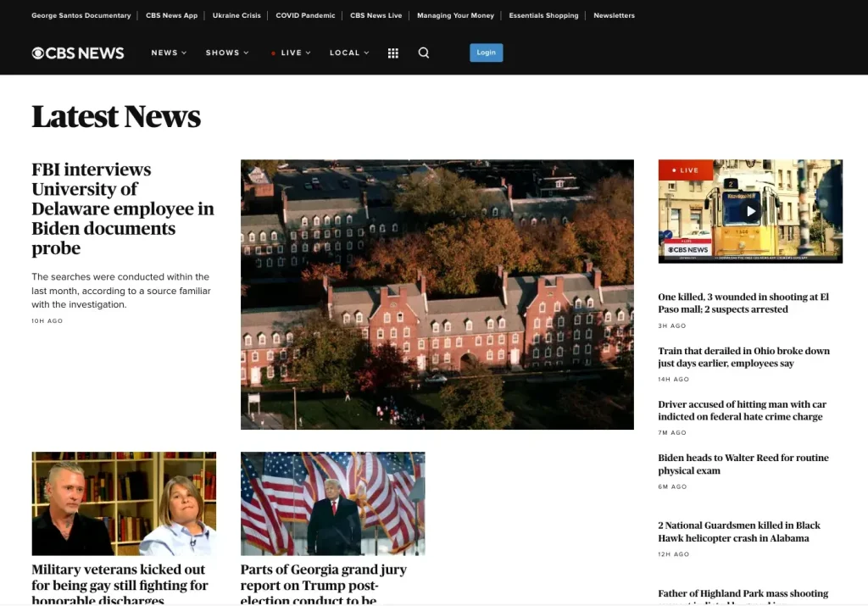Expand the Local dropdown menu
Viewport: 868px width, 606px height.
pos(349,53)
